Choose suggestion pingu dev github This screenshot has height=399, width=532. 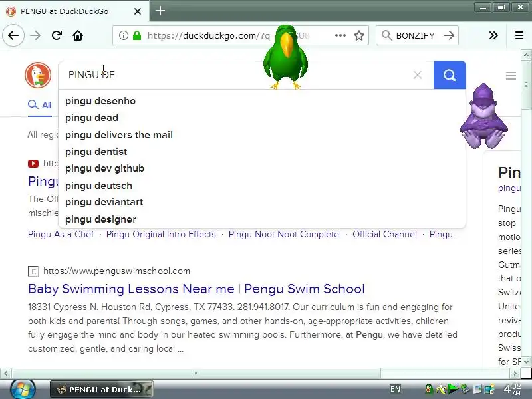pyautogui.click(x=105, y=168)
